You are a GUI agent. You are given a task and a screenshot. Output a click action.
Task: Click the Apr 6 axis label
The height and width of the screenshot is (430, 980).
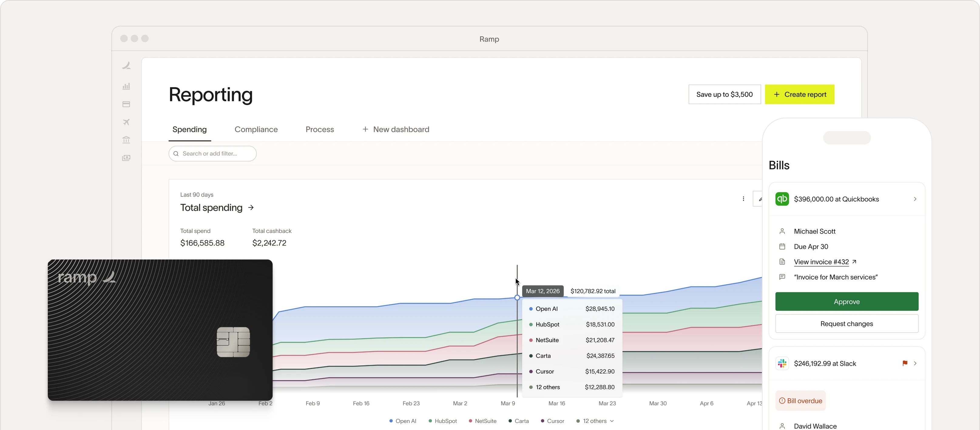[706, 403]
